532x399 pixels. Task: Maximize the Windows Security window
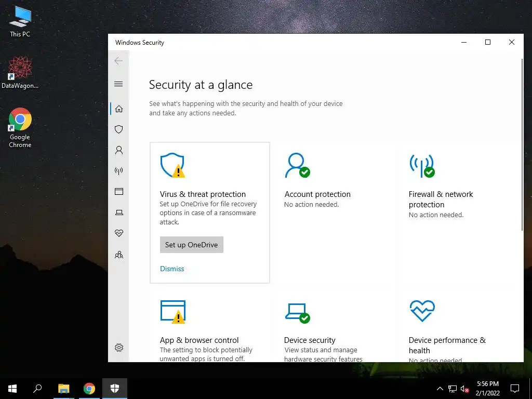tap(487, 42)
